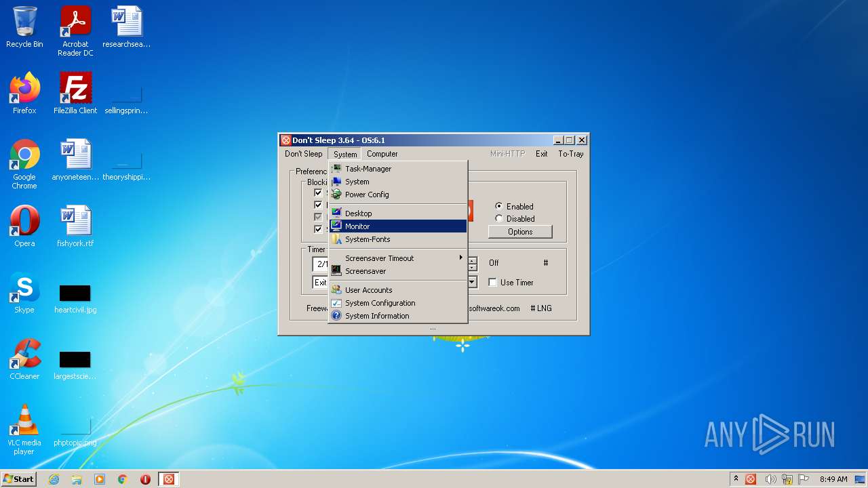Send the app To-Tray
Image resolution: width=868 pixels, height=488 pixels.
571,154
